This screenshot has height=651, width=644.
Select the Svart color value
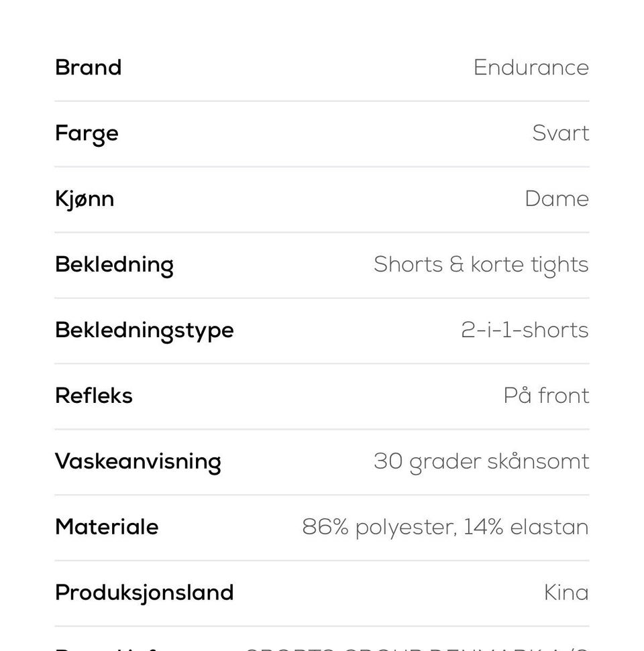(x=561, y=133)
